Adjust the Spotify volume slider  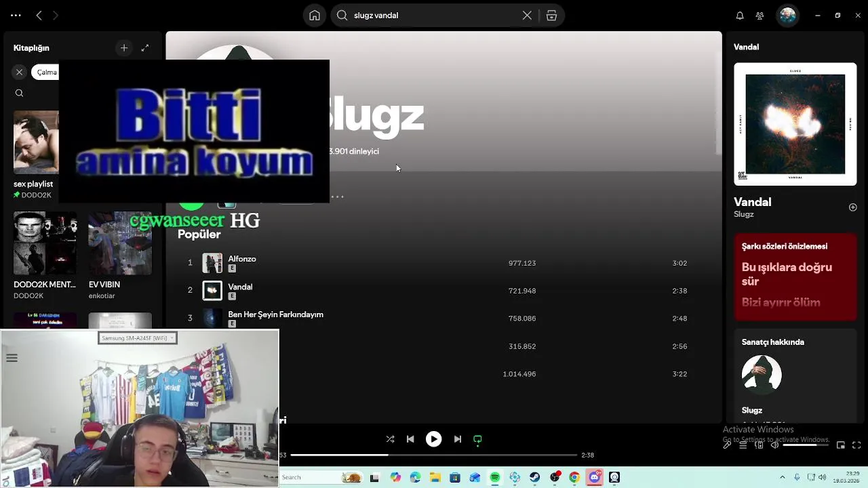(x=806, y=445)
